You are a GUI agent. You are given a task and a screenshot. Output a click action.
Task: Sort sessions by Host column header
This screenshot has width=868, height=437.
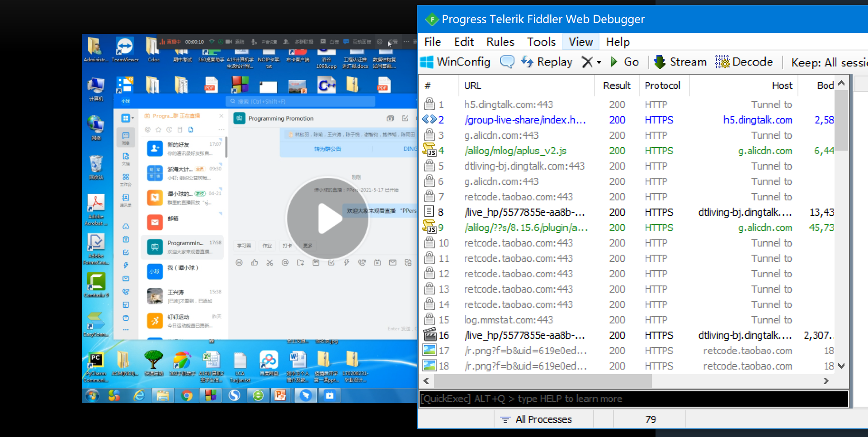tap(743, 85)
